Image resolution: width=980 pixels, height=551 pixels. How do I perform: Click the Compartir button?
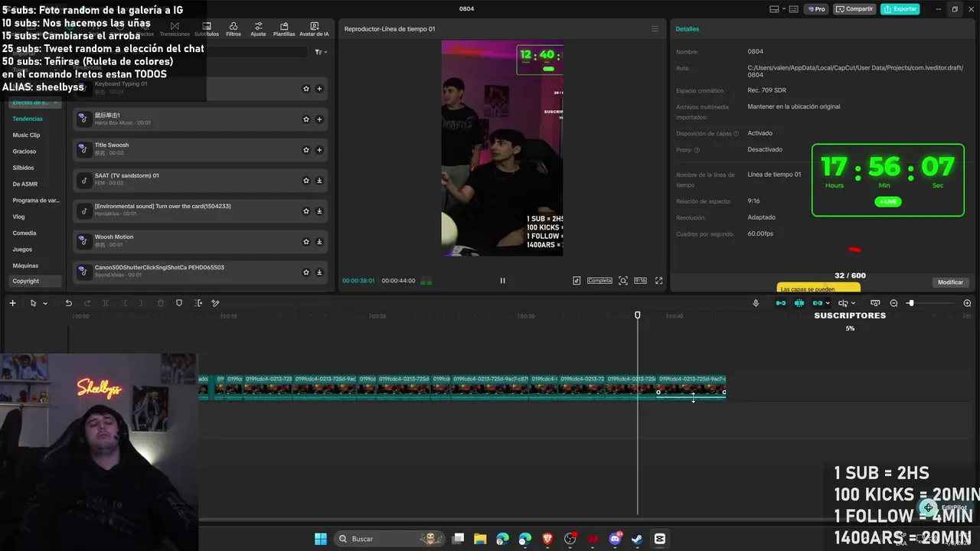click(855, 9)
